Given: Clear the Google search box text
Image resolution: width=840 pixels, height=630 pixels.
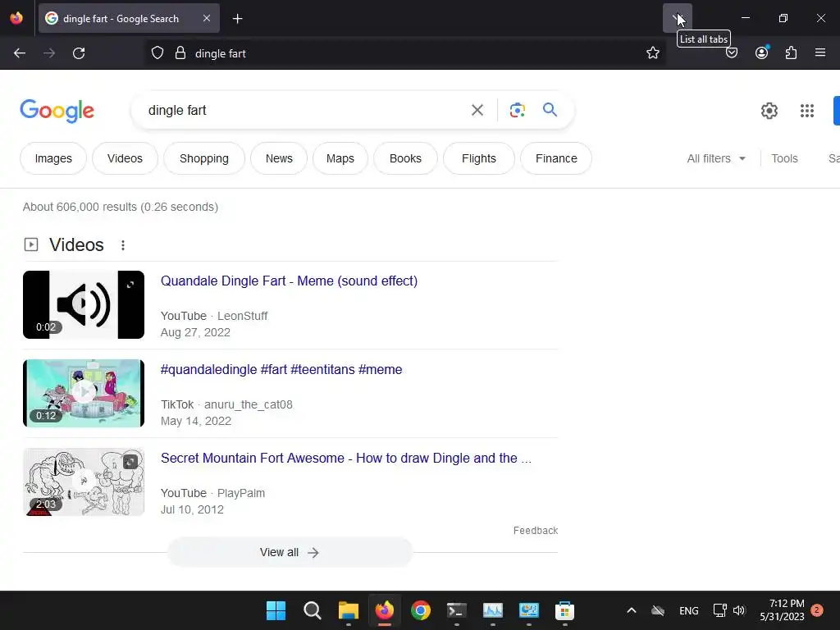Looking at the screenshot, I should point(477,111).
